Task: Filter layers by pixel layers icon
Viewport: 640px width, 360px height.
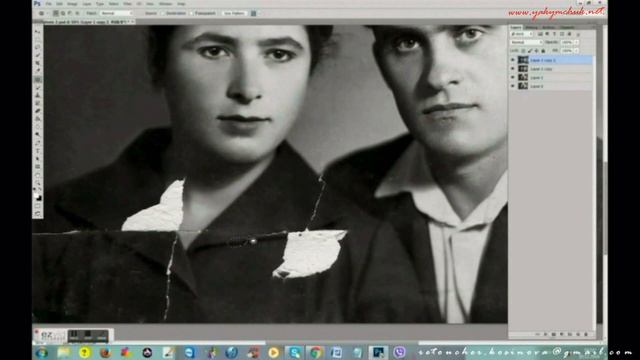Action: [x=540, y=34]
